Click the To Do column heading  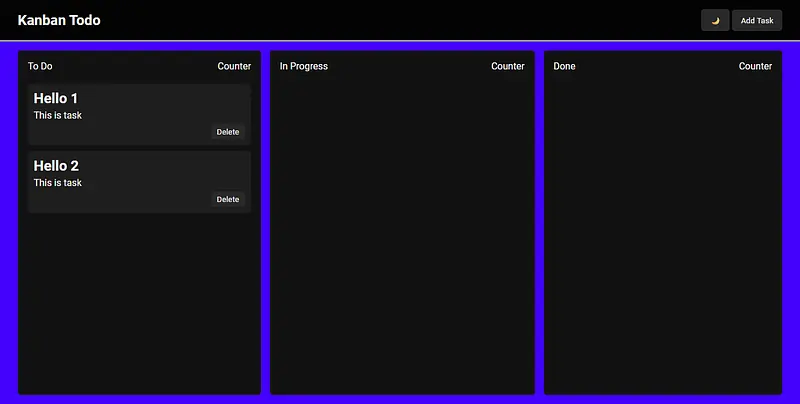coord(40,66)
